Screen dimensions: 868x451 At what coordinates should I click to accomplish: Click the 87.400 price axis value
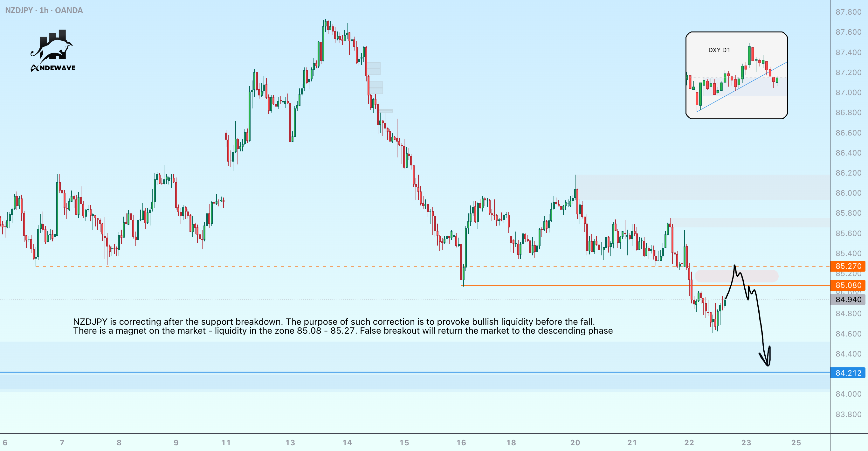(848, 52)
